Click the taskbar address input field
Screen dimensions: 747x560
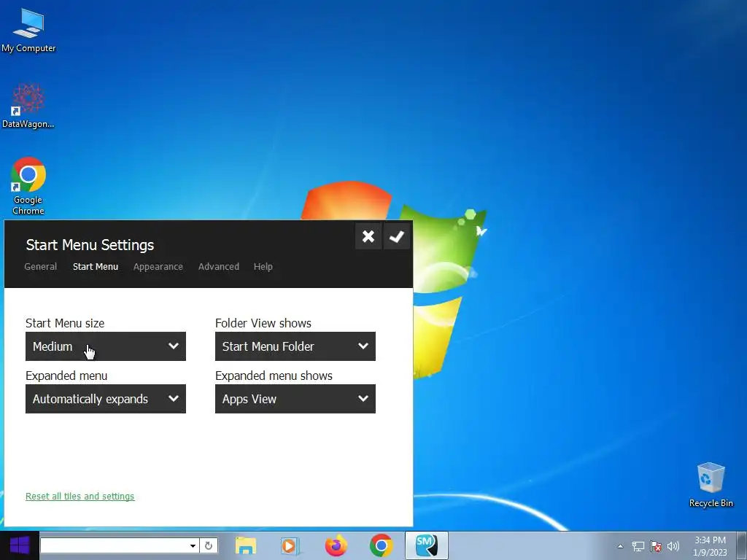tap(115, 545)
